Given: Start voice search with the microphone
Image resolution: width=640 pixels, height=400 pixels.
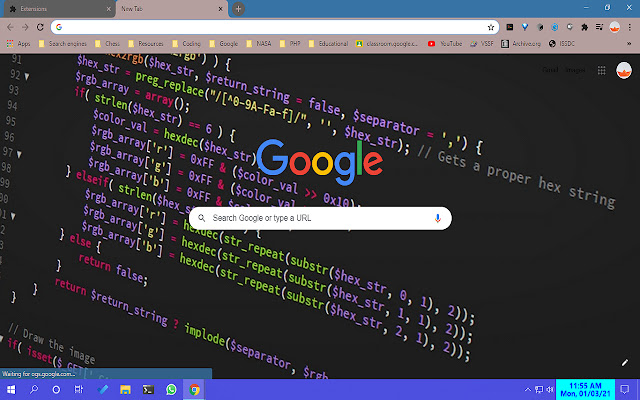Looking at the screenshot, I should point(438,218).
